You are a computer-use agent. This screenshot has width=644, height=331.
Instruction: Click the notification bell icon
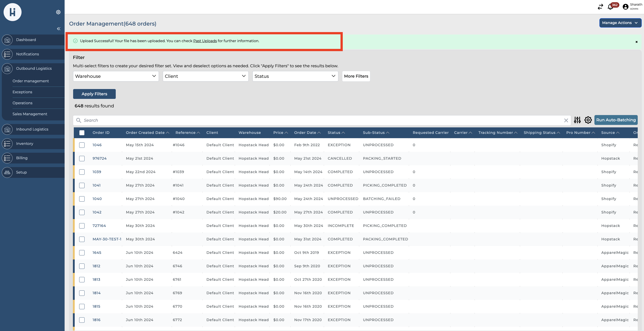610,7
